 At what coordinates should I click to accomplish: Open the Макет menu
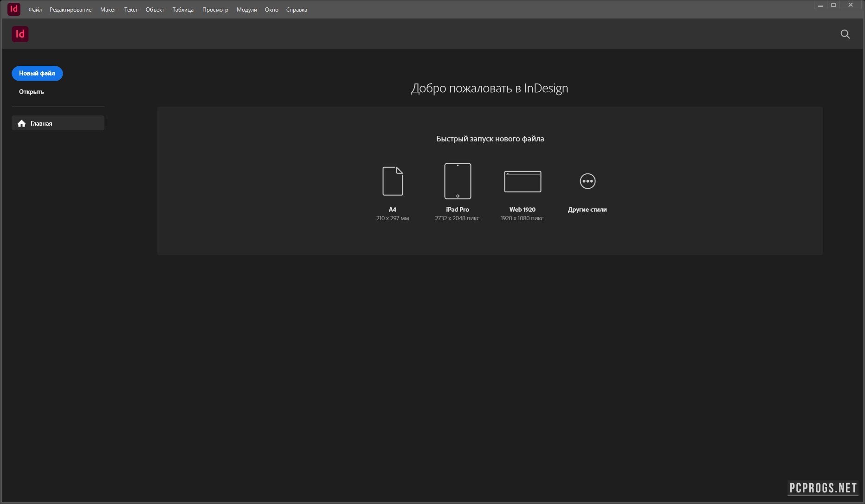[x=108, y=10]
